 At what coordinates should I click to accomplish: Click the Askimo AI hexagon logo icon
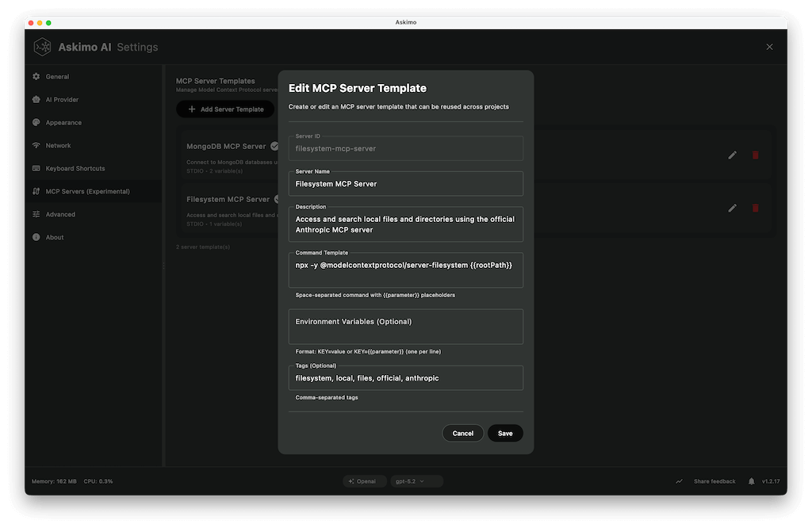click(44, 47)
